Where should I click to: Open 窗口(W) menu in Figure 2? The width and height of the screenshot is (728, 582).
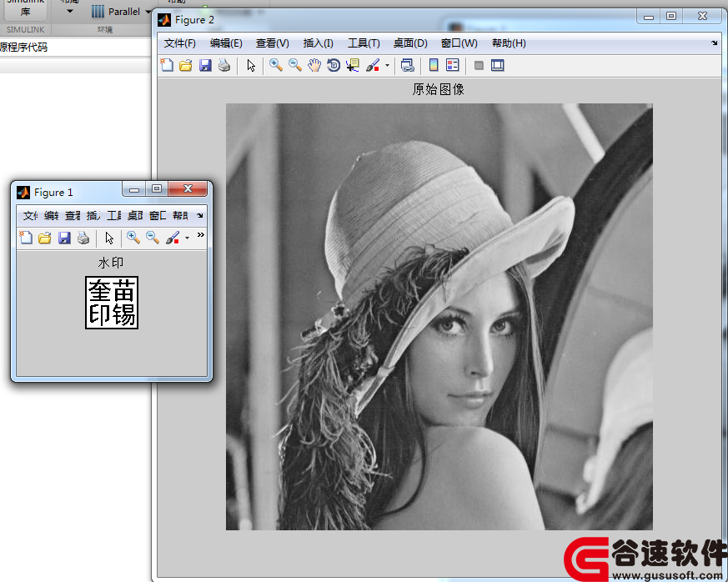point(459,43)
